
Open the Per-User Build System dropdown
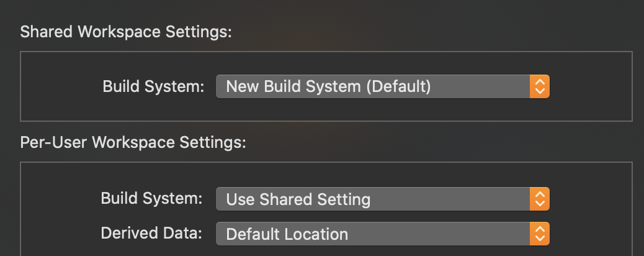[372, 199]
